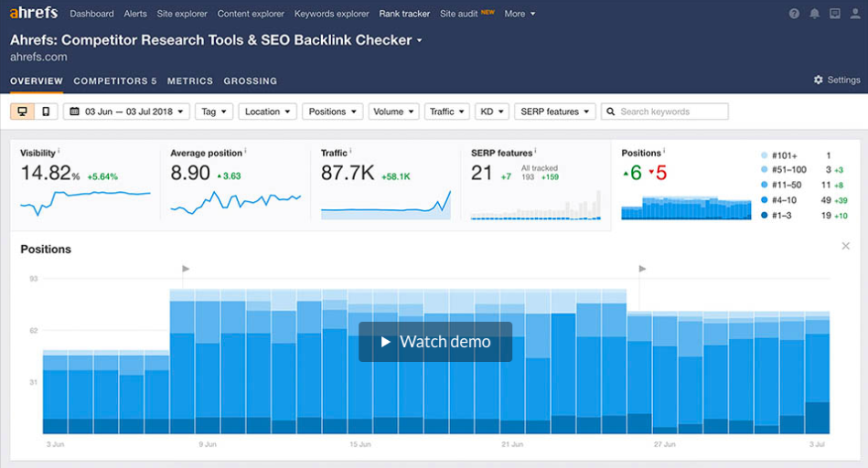Click the Settings gear icon
Image resolution: width=868 pixels, height=468 pixels.
click(x=819, y=80)
